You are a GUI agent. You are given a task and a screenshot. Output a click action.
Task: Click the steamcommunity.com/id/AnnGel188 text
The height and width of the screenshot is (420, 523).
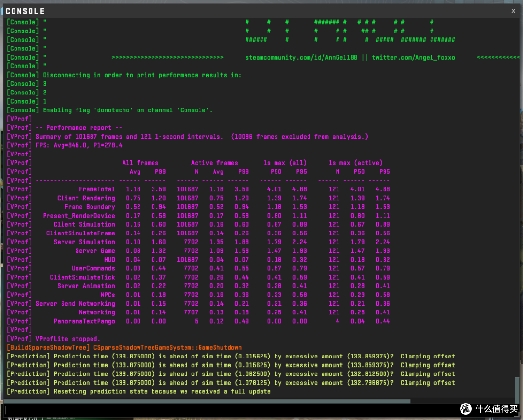coord(301,57)
